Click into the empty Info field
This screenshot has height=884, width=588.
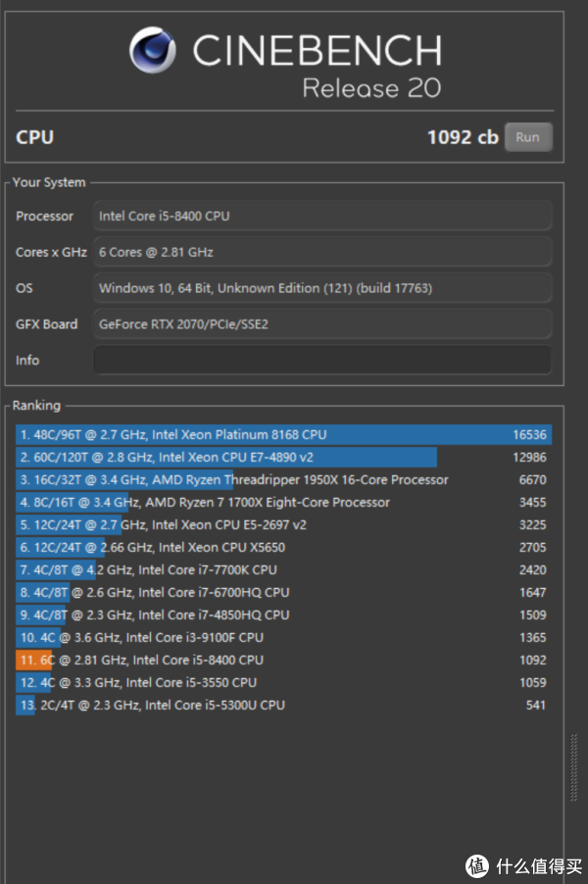pyautogui.click(x=321, y=360)
